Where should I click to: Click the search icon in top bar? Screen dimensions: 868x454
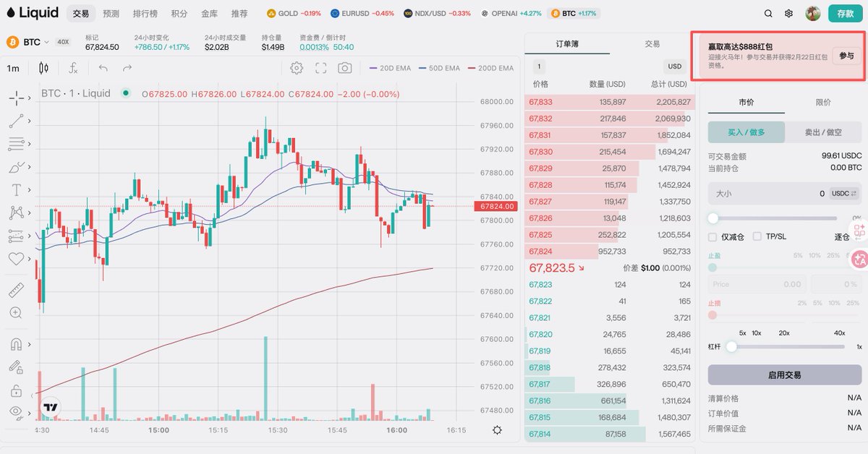[767, 12]
